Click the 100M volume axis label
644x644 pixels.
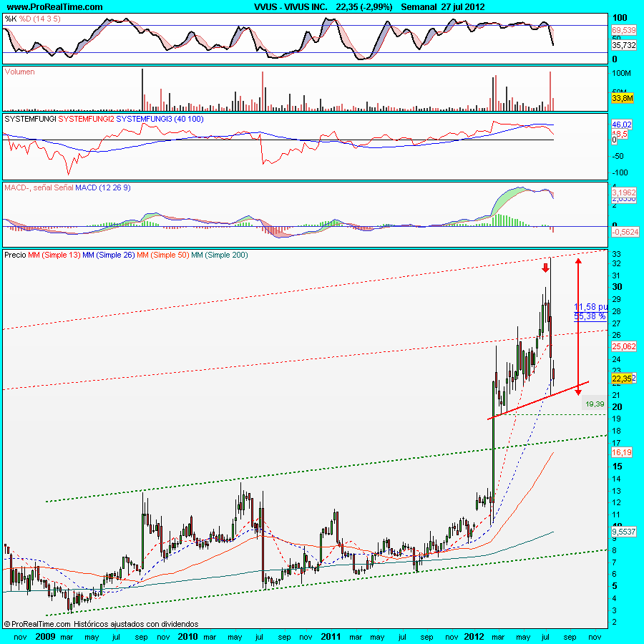621,74
